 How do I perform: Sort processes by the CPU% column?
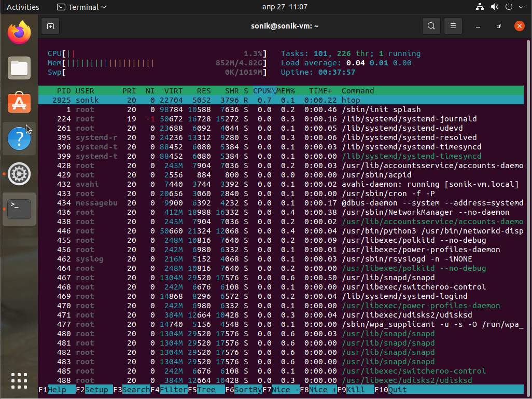pos(263,91)
